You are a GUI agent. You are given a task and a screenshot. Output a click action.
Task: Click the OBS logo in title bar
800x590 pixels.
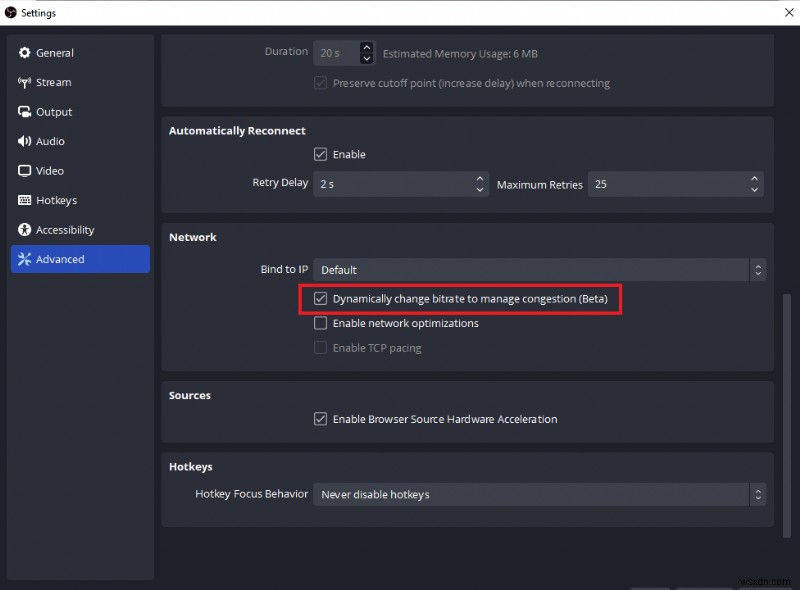11,12
